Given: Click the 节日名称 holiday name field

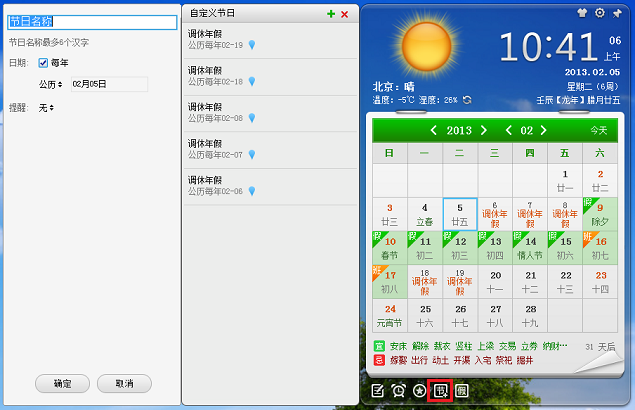Looking at the screenshot, I should coord(92,22).
